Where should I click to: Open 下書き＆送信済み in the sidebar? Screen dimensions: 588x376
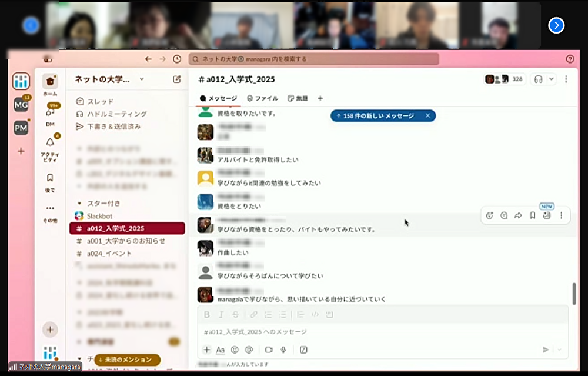click(108, 127)
